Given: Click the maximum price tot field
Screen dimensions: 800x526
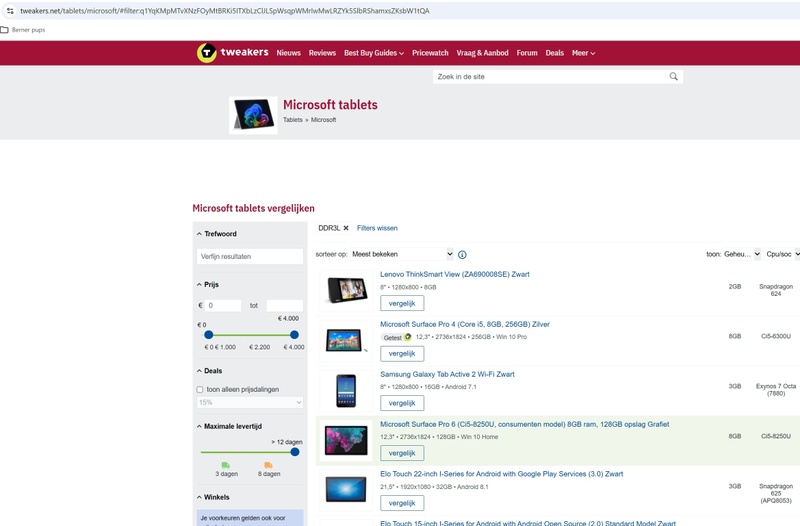Looking at the screenshot, I should [285, 306].
